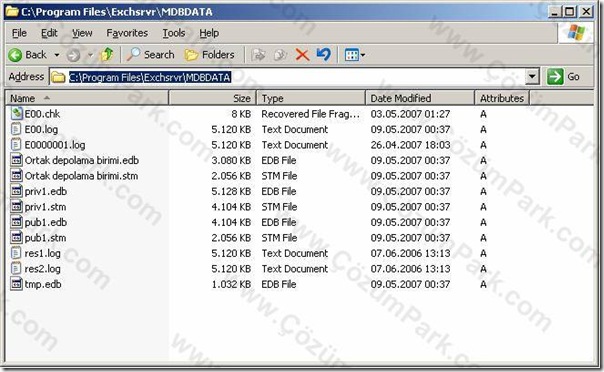
Task: Maximize the MDBDATA Explorer window
Action: 569,12
